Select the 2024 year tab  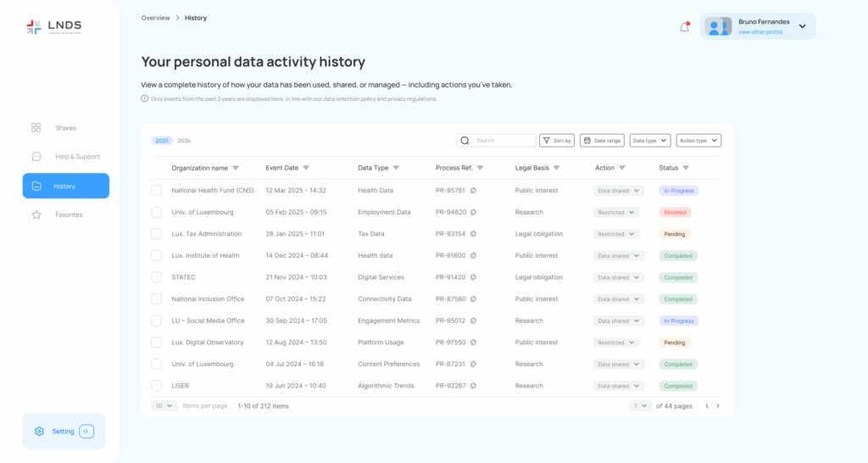(184, 141)
